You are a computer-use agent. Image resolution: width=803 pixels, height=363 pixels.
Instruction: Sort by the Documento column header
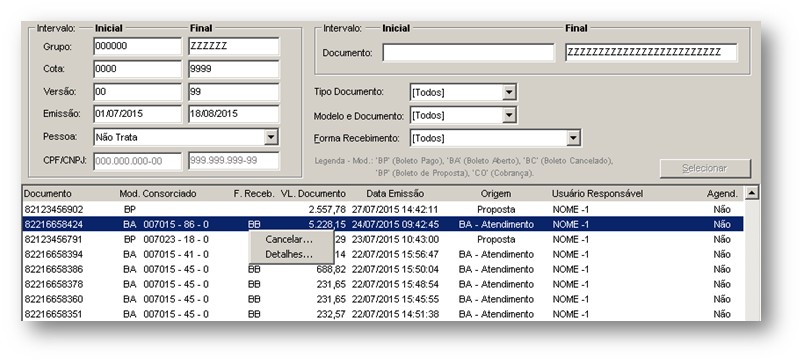(48, 194)
